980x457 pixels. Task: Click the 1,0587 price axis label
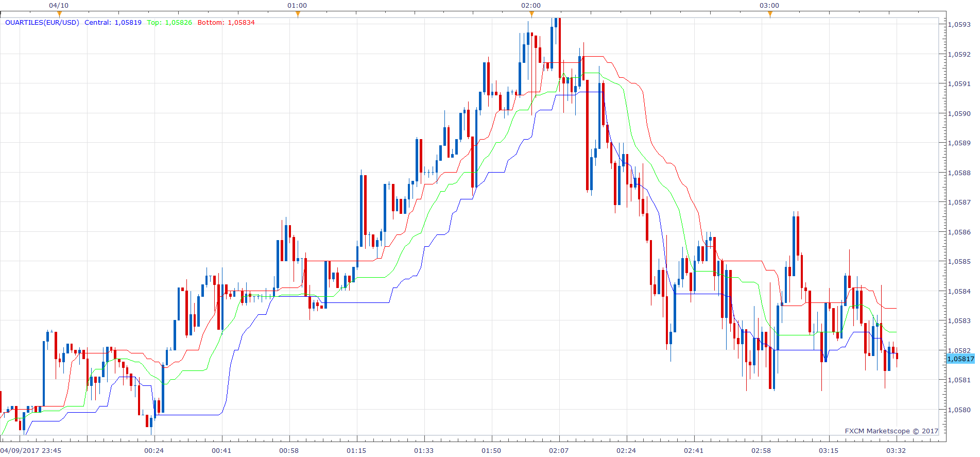coord(959,202)
